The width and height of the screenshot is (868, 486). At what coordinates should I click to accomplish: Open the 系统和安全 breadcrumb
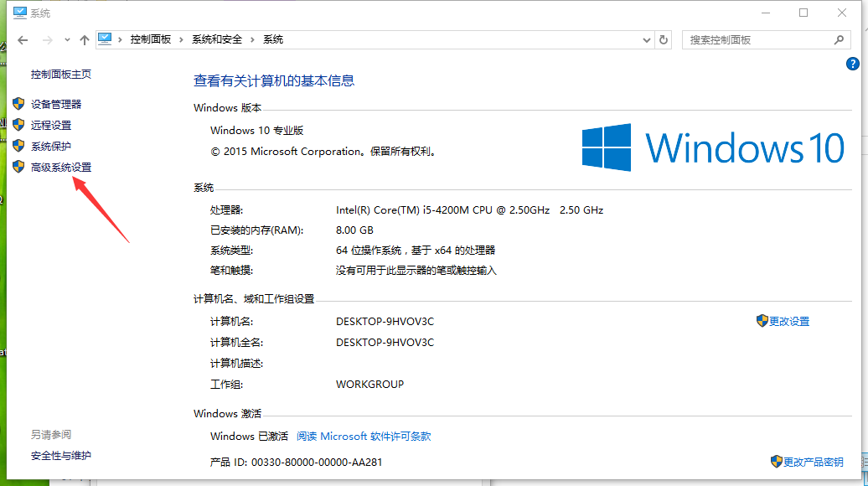point(217,39)
